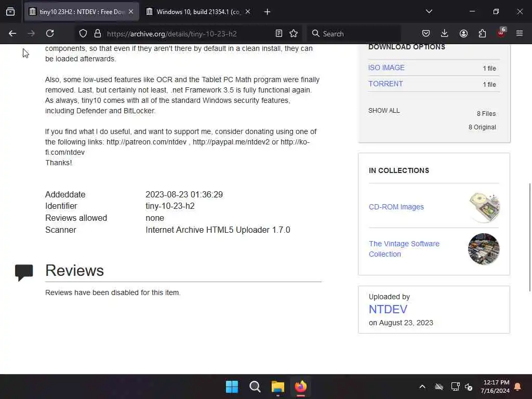
Task: Save page to Pocket
Action: (426, 34)
